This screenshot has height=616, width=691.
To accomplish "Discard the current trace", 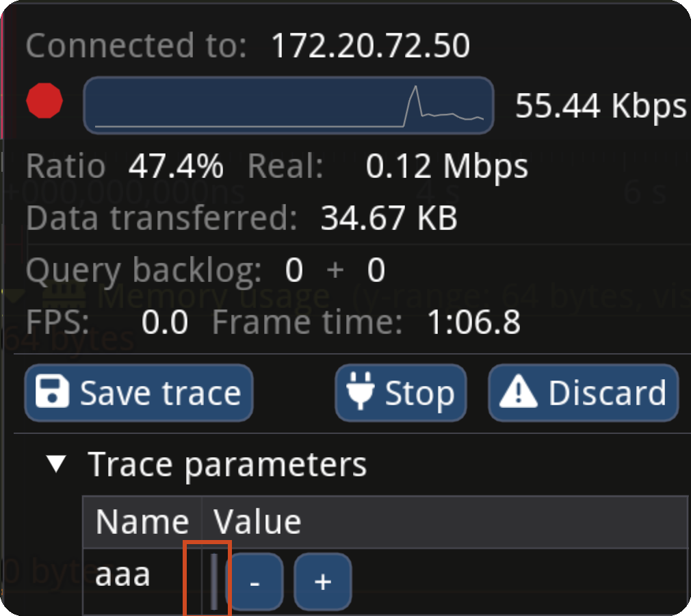I will (x=583, y=392).
